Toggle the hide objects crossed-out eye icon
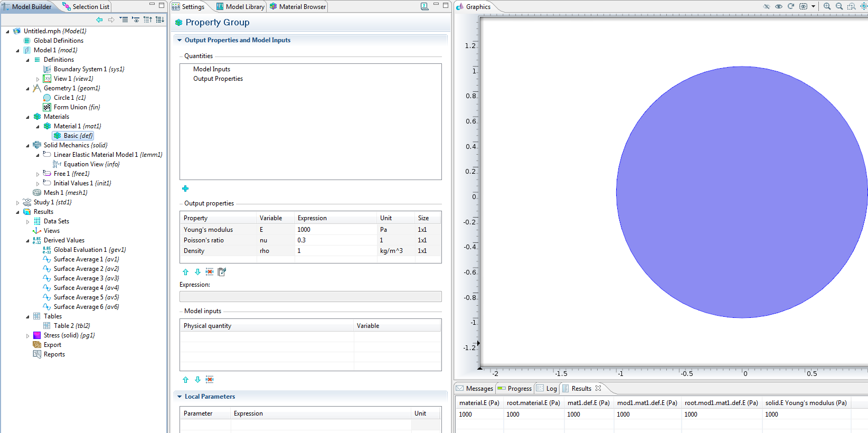This screenshot has height=433, width=868. pyautogui.click(x=767, y=6)
